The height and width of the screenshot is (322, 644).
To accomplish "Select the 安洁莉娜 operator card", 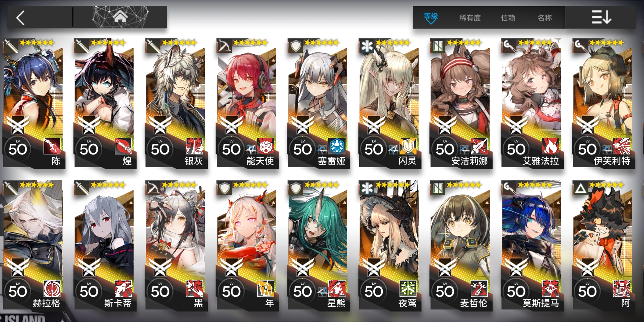I will tap(461, 103).
